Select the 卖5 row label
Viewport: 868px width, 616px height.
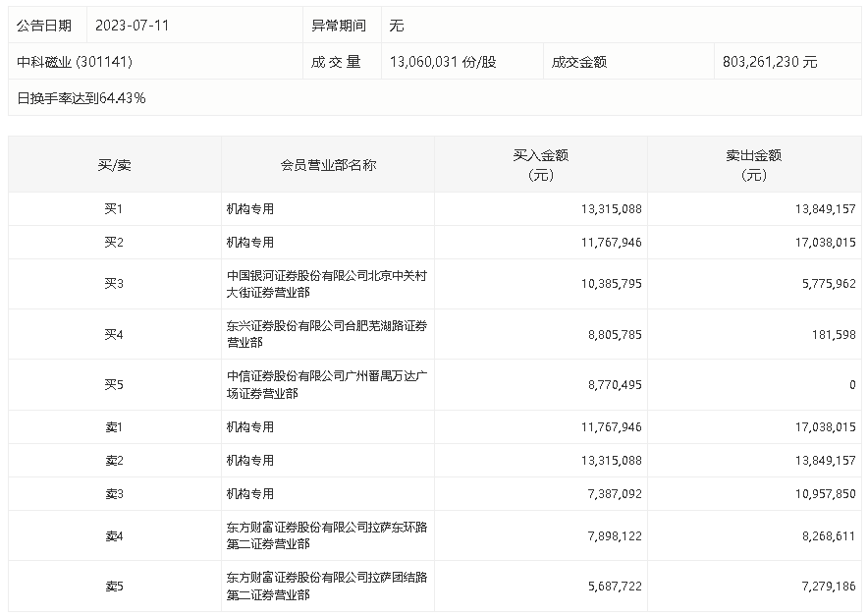pyautogui.click(x=114, y=587)
